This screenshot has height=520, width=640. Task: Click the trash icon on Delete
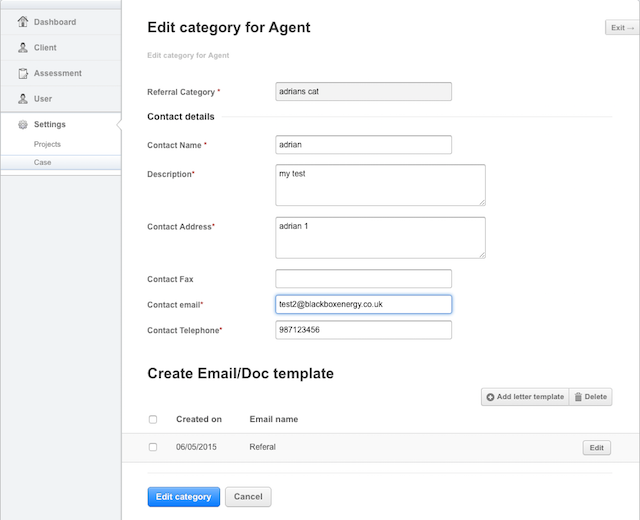click(x=578, y=397)
